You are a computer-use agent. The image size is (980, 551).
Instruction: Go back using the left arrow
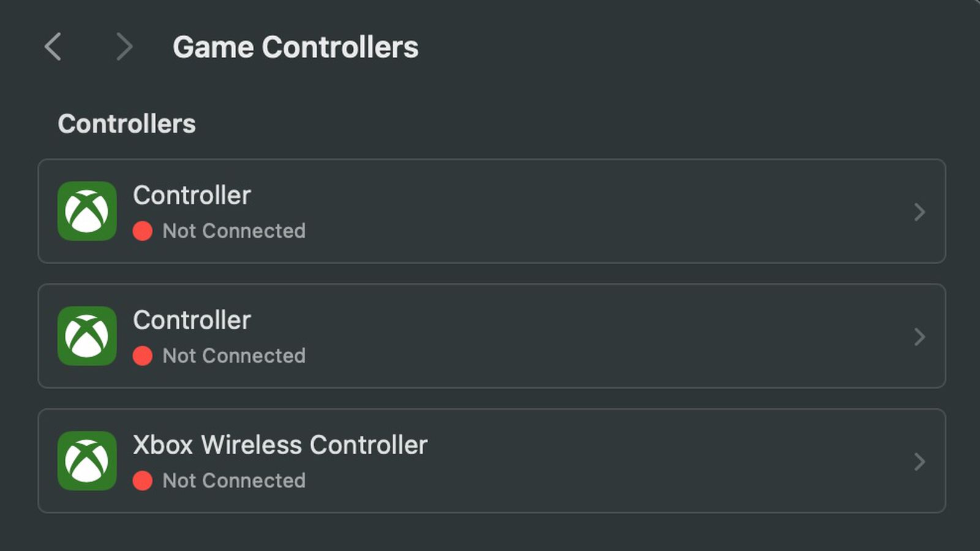(x=53, y=47)
